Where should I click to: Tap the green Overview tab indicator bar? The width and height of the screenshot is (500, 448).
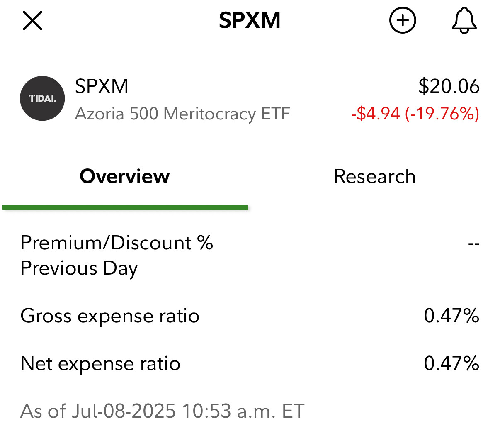125,207
